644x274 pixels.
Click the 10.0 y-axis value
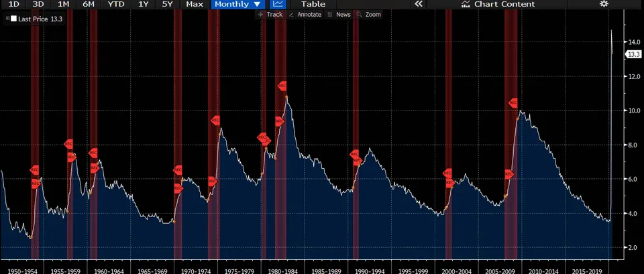tap(634, 111)
